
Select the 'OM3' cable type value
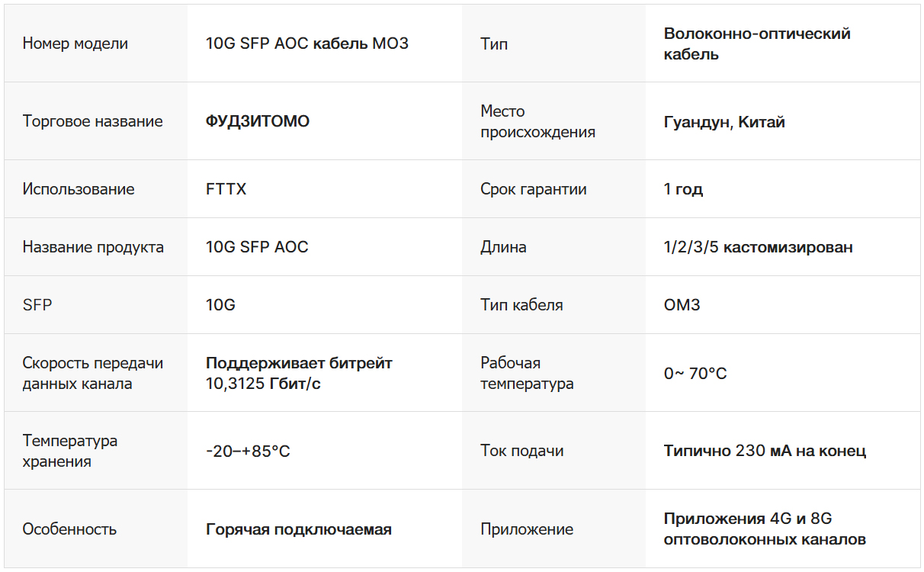point(682,305)
